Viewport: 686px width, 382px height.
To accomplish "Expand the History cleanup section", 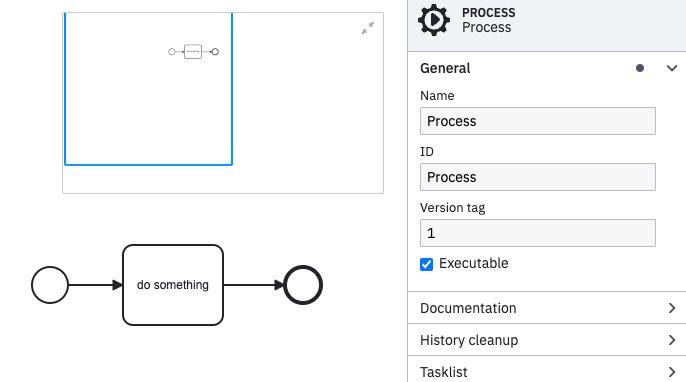I will click(x=547, y=340).
